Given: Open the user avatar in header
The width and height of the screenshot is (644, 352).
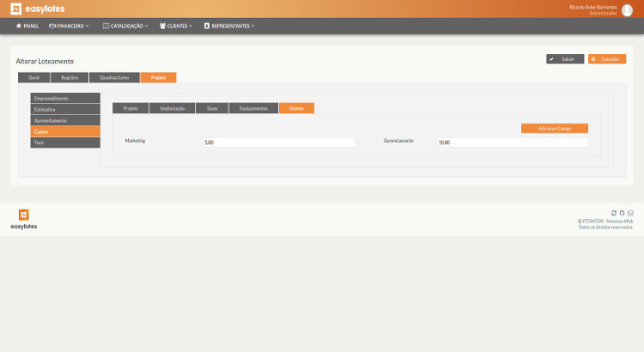Looking at the screenshot, I should pyautogui.click(x=627, y=9).
